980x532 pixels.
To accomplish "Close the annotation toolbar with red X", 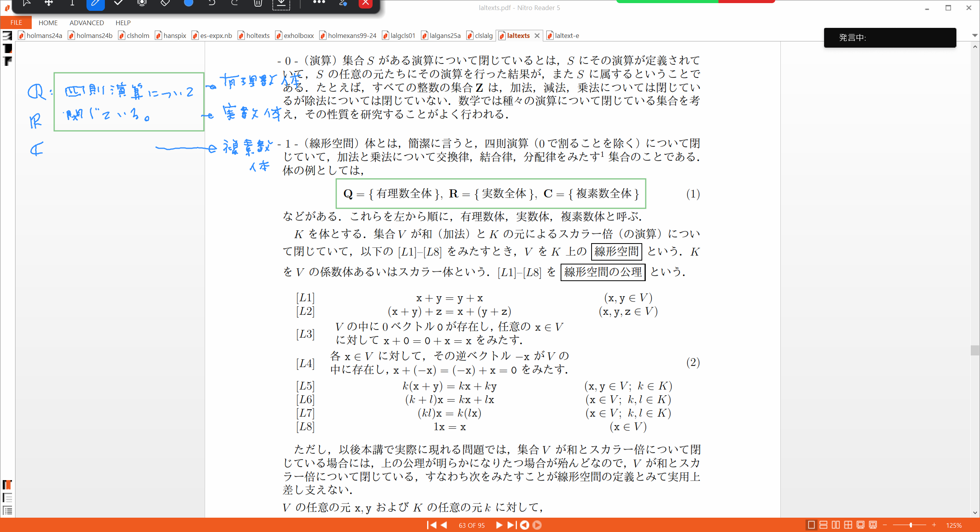I will (366, 3).
